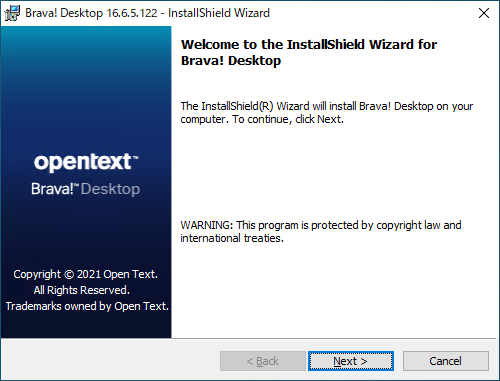
Task: Click the opentext logo on the banner
Action: point(86,162)
